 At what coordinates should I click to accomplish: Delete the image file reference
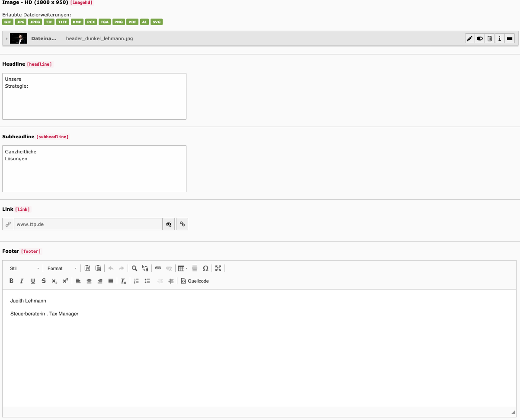click(x=490, y=38)
